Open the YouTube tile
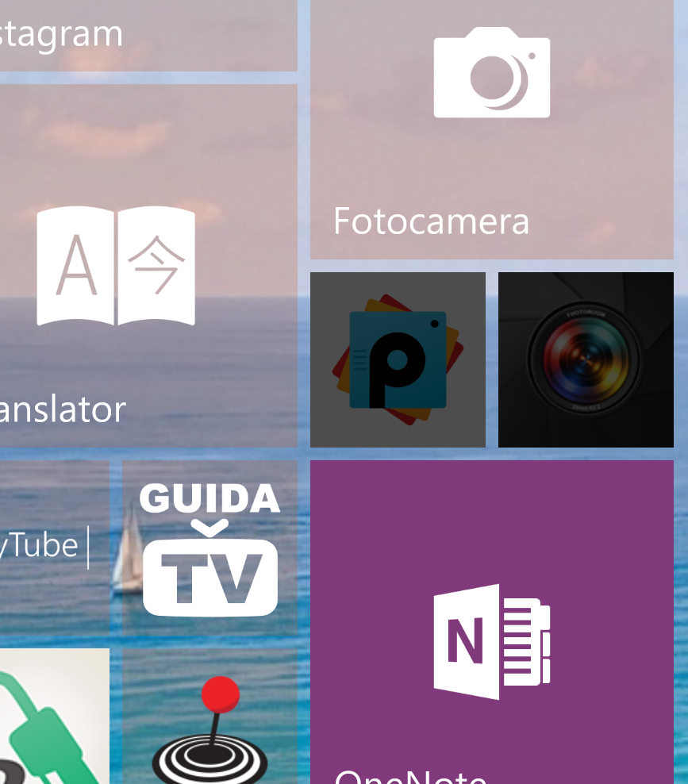 pyautogui.click(x=55, y=548)
